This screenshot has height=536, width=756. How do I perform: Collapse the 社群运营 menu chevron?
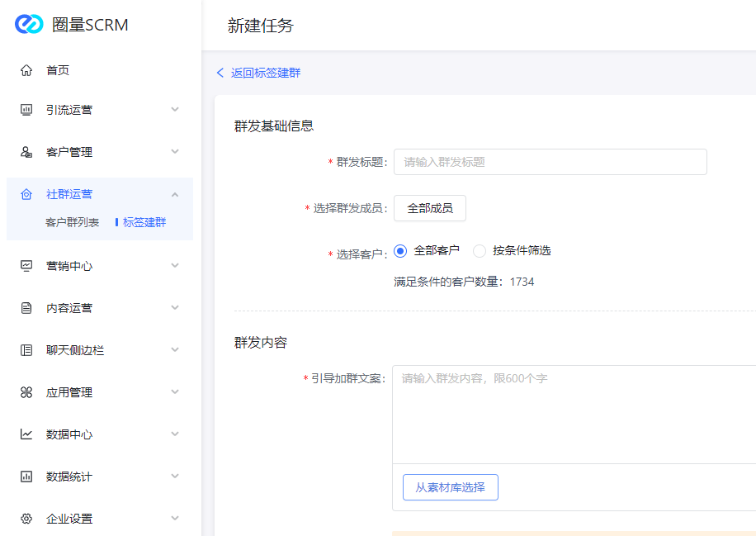(x=175, y=194)
